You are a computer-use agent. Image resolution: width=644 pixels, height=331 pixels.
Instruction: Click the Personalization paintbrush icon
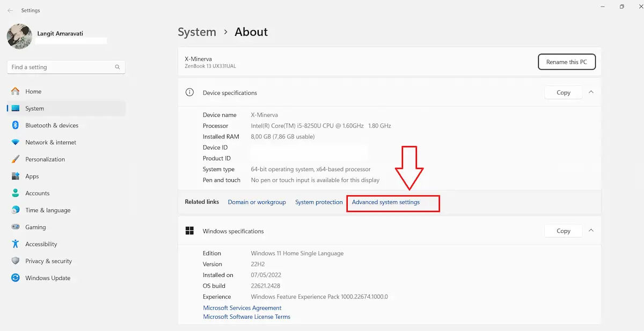(x=15, y=159)
